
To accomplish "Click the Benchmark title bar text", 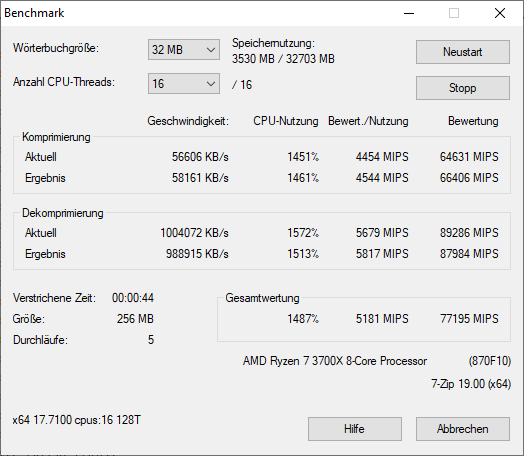I will point(34,13).
